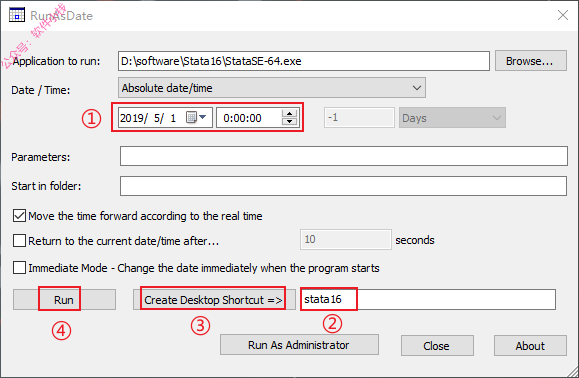Toggle Move the time forward checkbox
The height and width of the screenshot is (378, 579).
tap(19, 216)
